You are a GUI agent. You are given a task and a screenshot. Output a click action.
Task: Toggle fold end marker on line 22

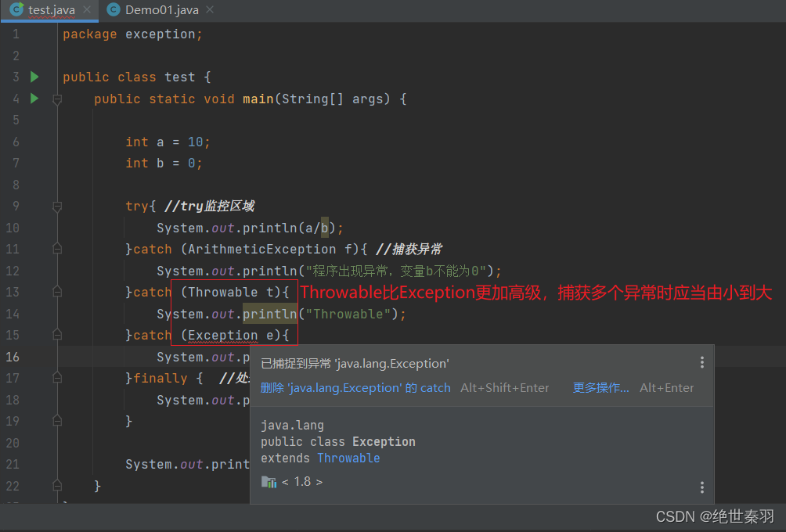coord(57,485)
